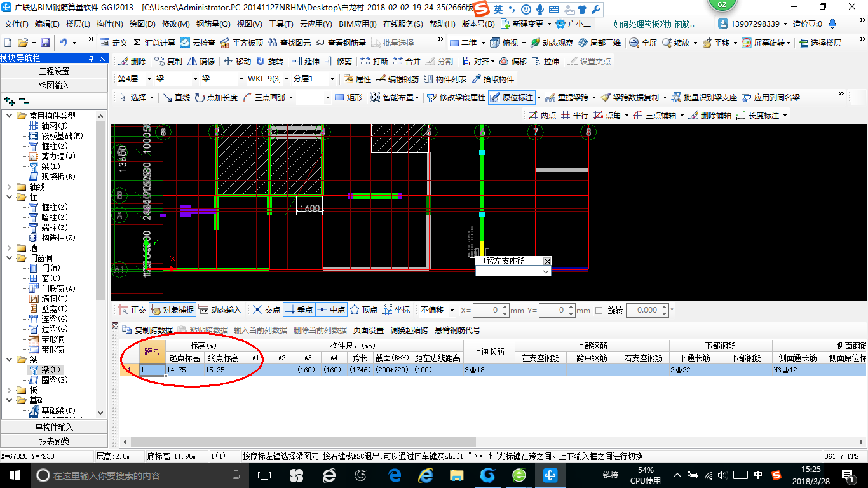The image size is (868, 488).
Task: Collapse 常用构件类型 tree node
Action: coord(9,116)
